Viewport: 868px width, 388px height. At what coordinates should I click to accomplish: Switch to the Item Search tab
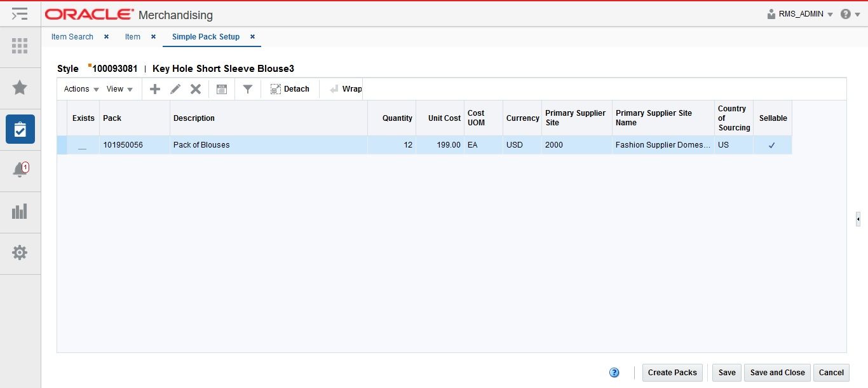coord(72,37)
